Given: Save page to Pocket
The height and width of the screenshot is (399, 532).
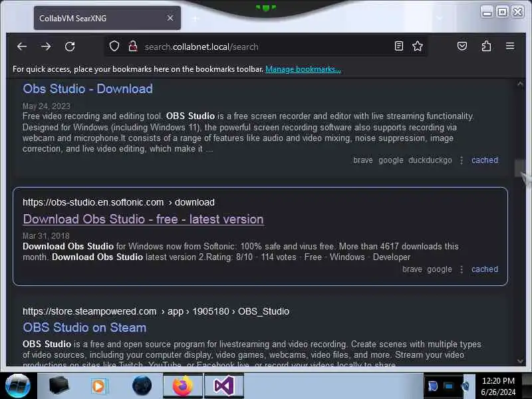Looking at the screenshot, I should (462, 46).
